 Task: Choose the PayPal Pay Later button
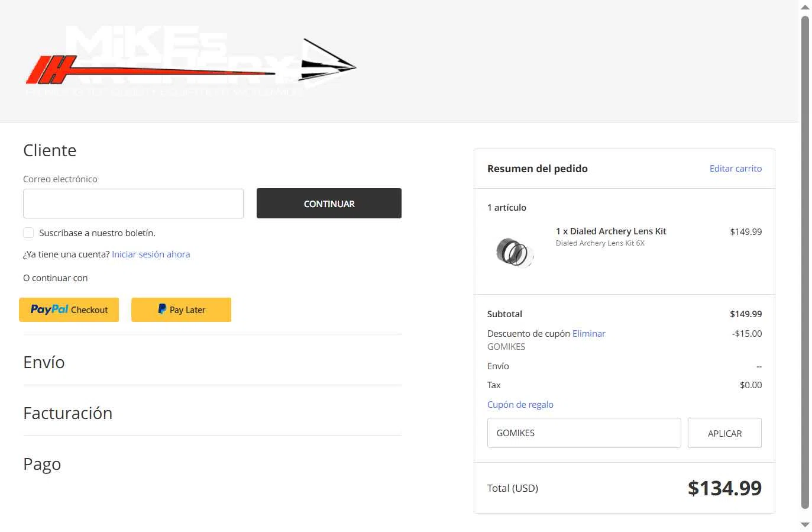tap(181, 309)
